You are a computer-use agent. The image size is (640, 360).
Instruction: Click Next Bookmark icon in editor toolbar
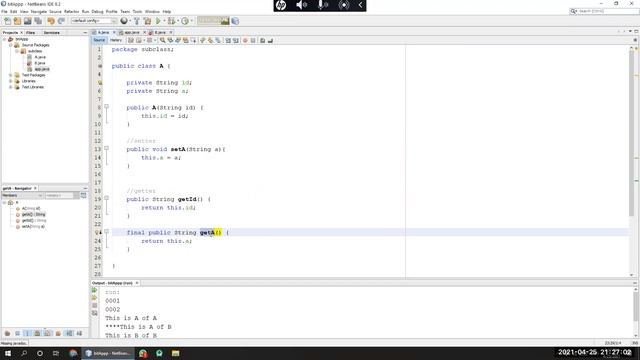point(210,40)
